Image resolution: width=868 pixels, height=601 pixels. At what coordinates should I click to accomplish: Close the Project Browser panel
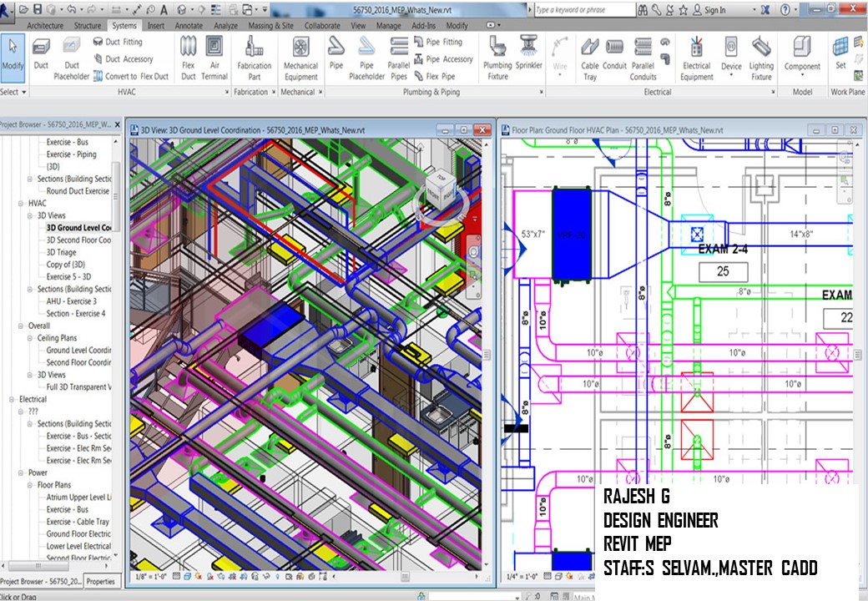click(118, 124)
